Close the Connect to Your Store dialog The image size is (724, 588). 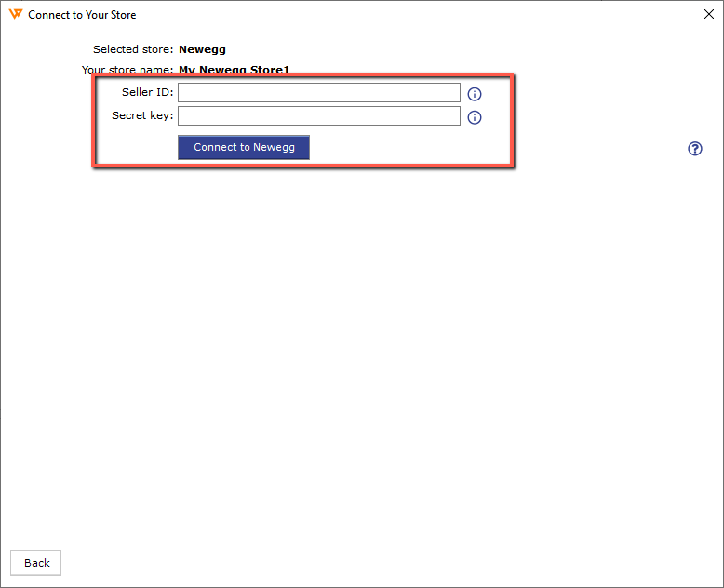[709, 14]
